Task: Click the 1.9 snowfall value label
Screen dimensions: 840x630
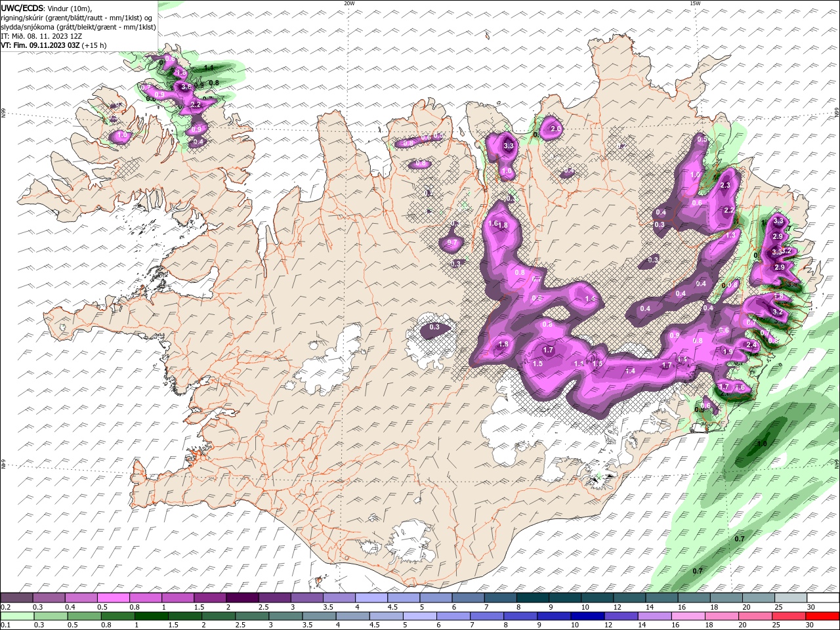Action: (728, 352)
